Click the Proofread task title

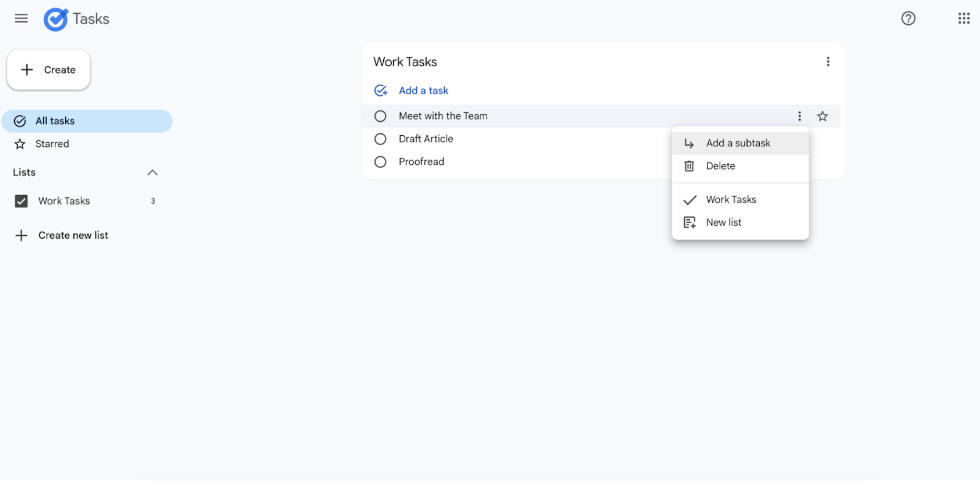[x=421, y=162]
